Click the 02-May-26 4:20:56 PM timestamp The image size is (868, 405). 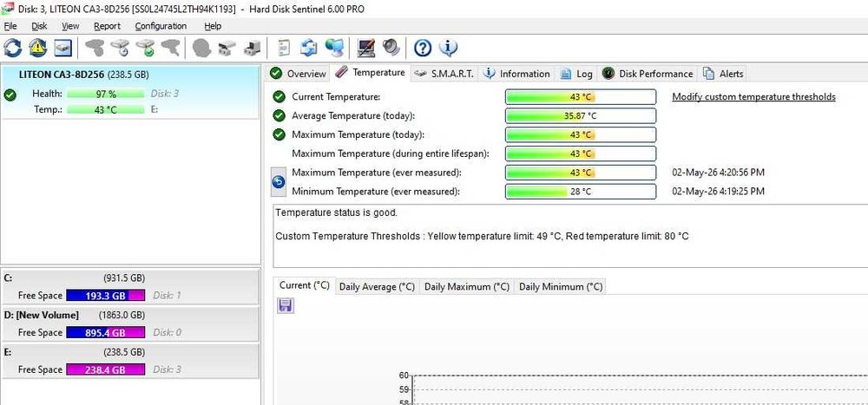click(x=718, y=173)
